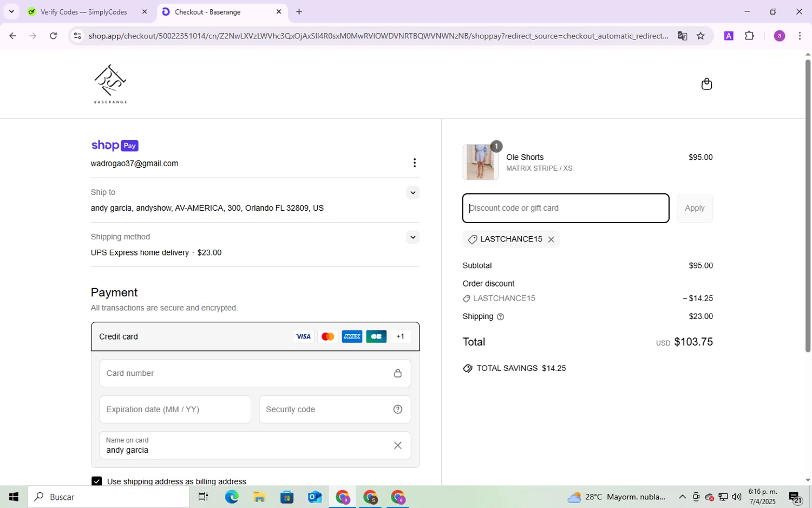Open the notification center icon
Viewport: 812px width, 508px height.
pos(795,497)
